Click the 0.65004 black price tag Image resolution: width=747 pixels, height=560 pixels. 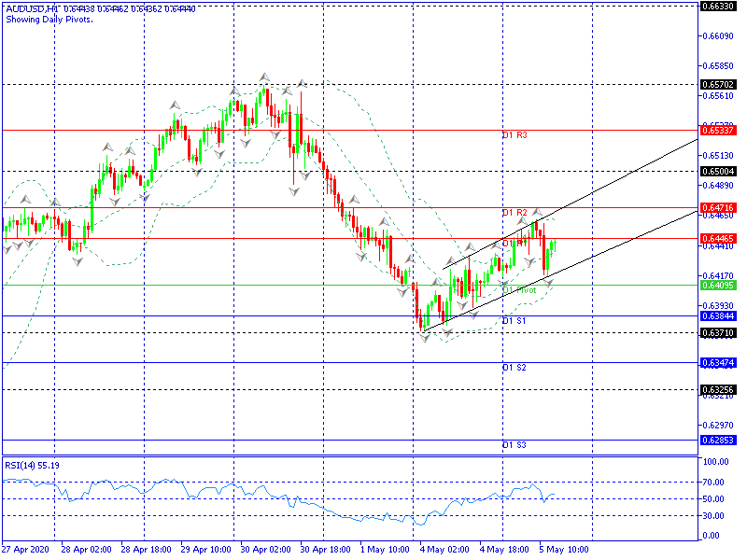click(718, 172)
